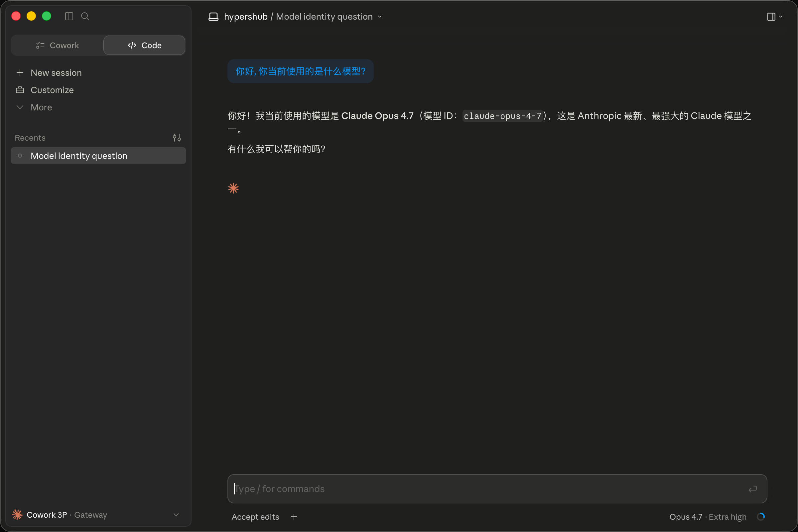The width and height of the screenshot is (798, 532).
Task: Click the laptop icon in the header
Action: point(213,17)
